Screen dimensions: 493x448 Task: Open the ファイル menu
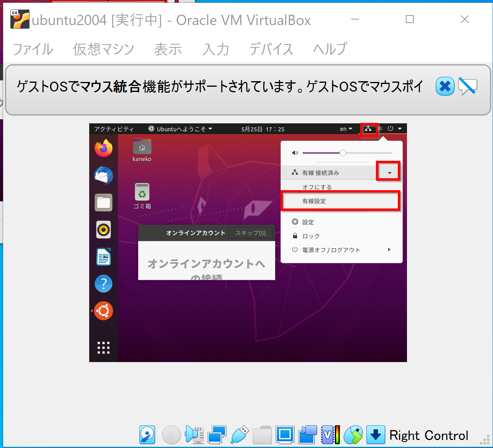tap(33, 49)
